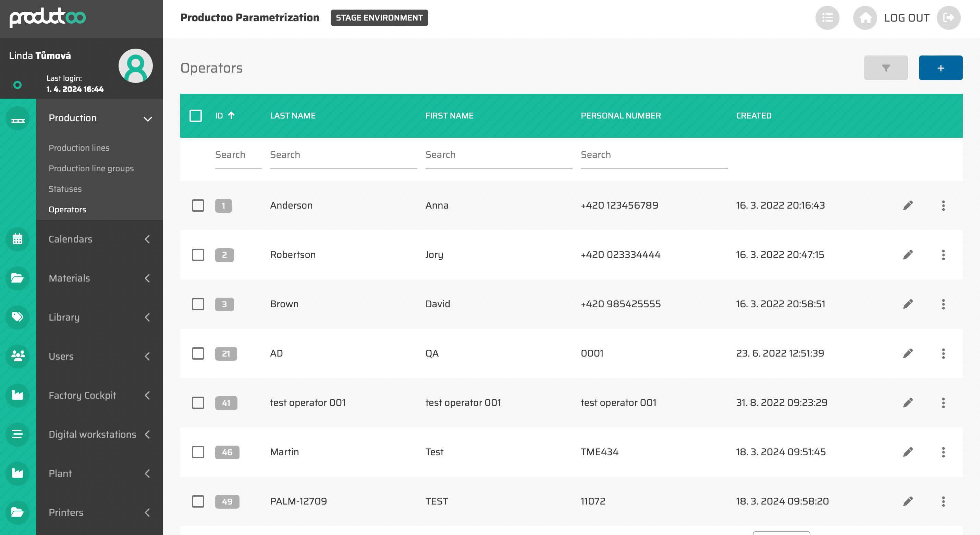Focus the Last Name search field
Viewport: 980px width, 535px height.
(343, 155)
